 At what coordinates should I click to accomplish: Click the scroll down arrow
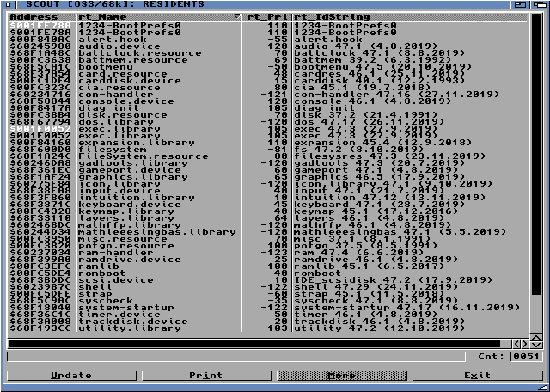click(x=536, y=345)
